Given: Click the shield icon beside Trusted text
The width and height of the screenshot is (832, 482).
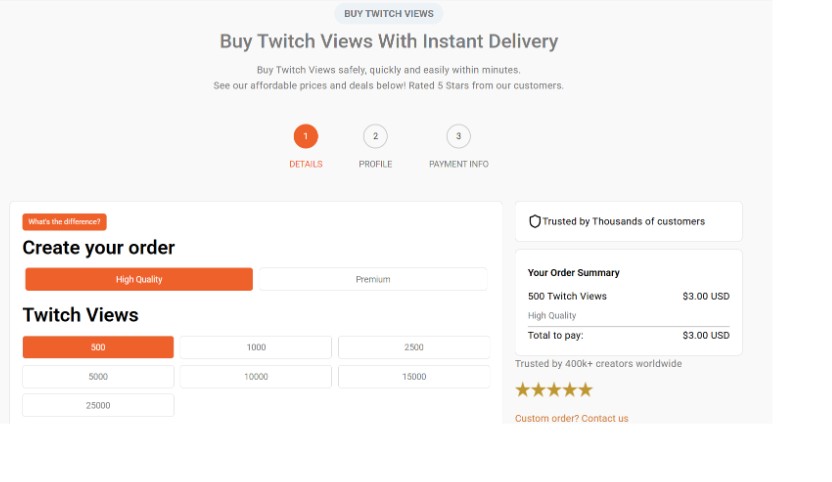Looking at the screenshot, I should tap(534, 221).
